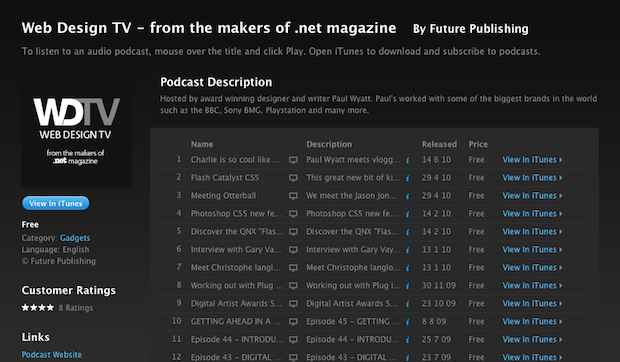View row 4 Photoshop CS5 in iTunes
The width and height of the screenshot is (620, 362).
pyautogui.click(x=532, y=213)
